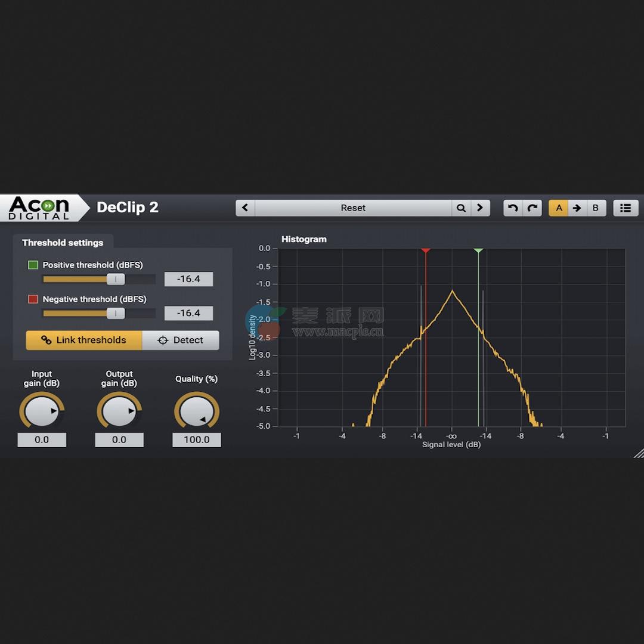The image size is (644, 644).
Task: Click the Positive threshold slider handle
Action: [x=116, y=278]
